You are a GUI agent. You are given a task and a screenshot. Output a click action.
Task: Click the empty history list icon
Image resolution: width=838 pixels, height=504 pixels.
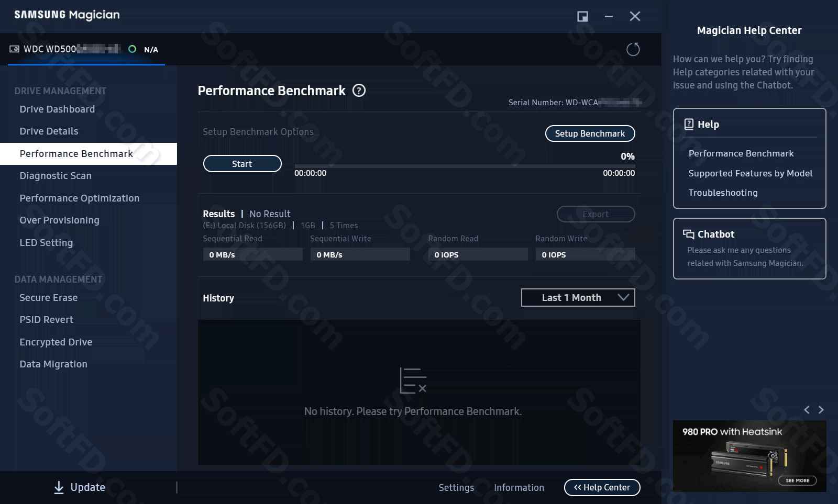[x=413, y=380]
